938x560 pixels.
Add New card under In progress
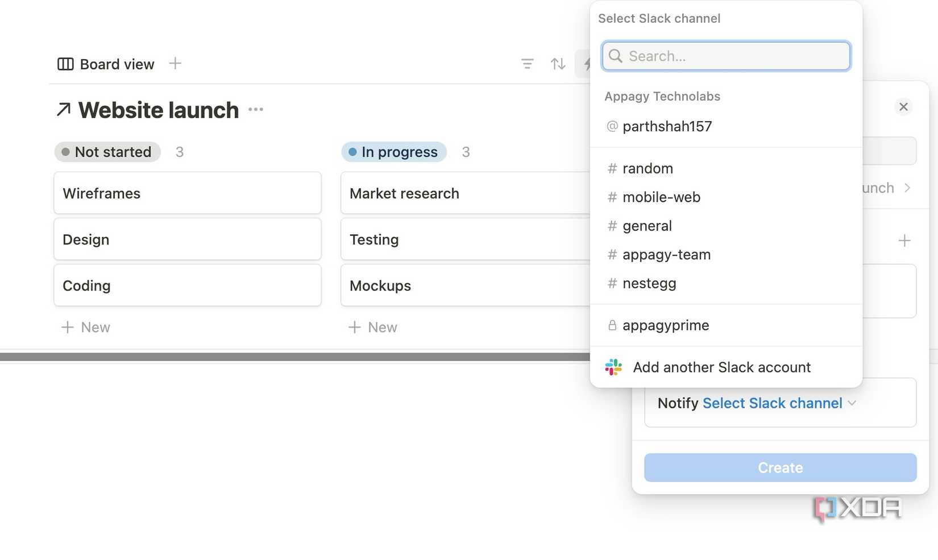(373, 327)
